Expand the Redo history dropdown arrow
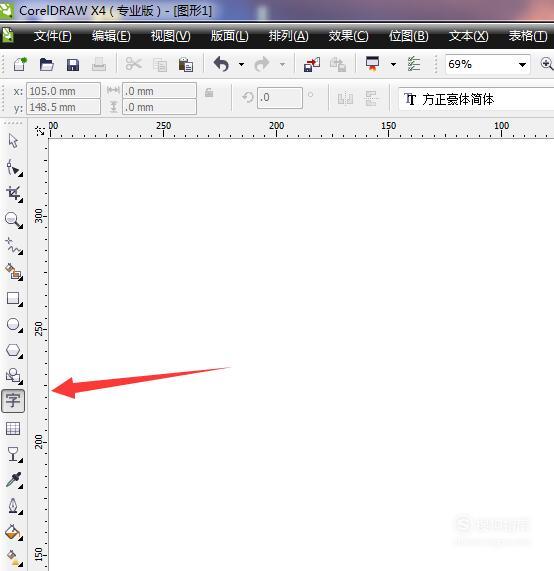This screenshot has width=554, height=571. (282, 64)
